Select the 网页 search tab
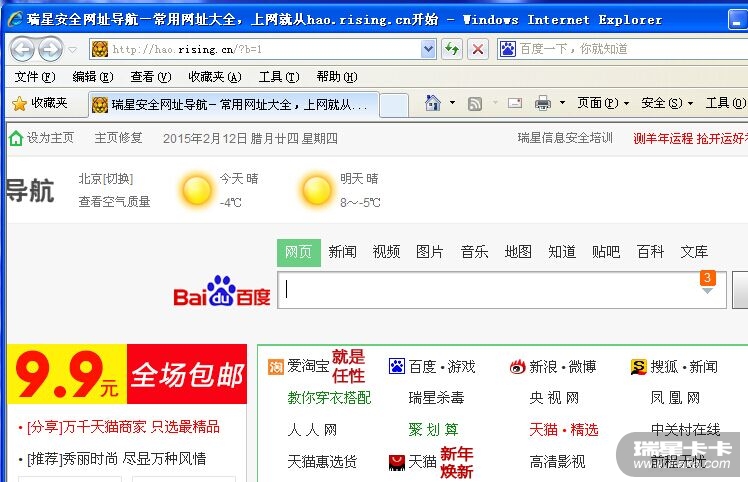 click(299, 252)
